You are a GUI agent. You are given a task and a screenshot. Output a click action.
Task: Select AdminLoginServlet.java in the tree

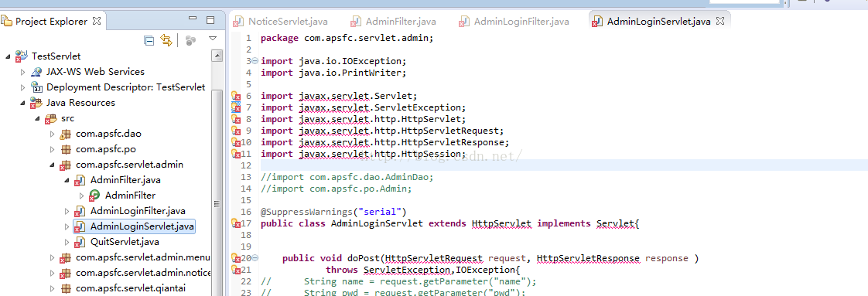(x=142, y=226)
